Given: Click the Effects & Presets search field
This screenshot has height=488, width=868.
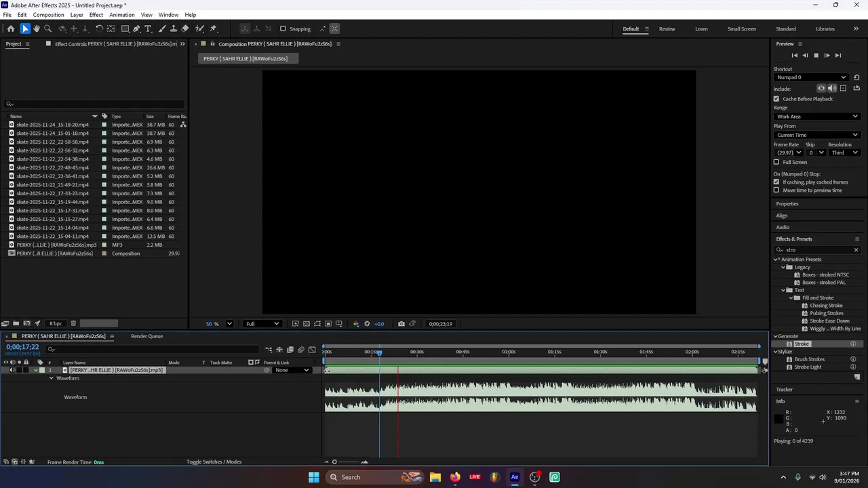Looking at the screenshot, I should coord(817,250).
